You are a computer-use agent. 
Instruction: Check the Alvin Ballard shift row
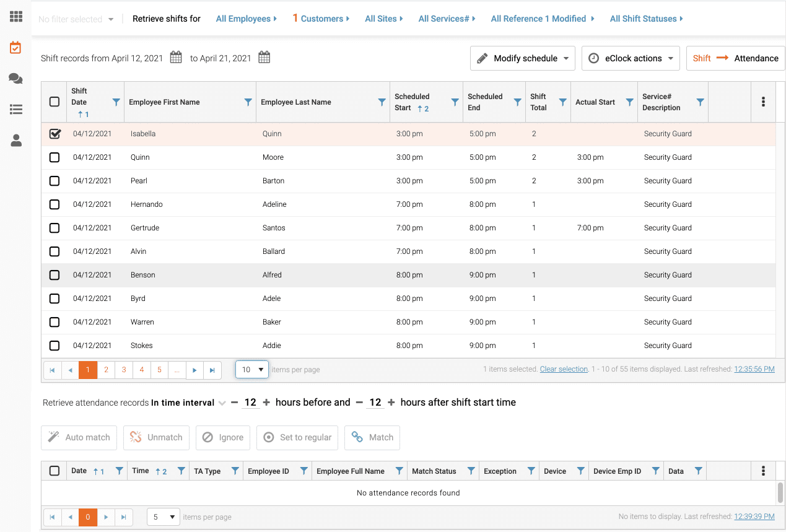tap(55, 251)
